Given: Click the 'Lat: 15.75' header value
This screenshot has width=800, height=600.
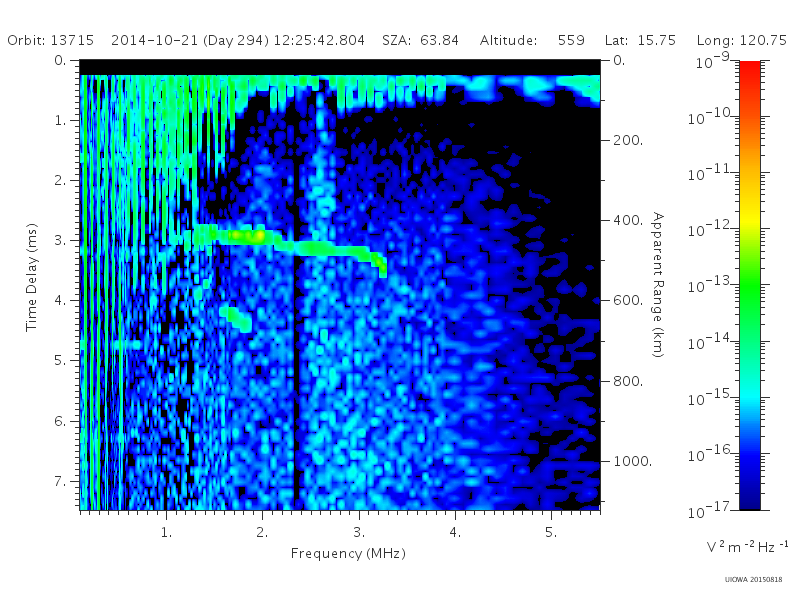Looking at the screenshot, I should pos(640,40).
